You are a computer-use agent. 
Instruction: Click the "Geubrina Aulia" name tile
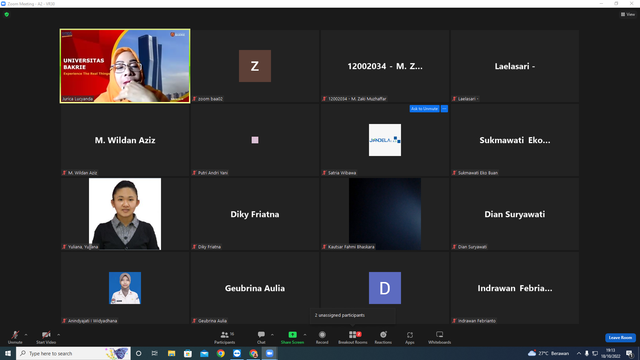tap(255, 288)
